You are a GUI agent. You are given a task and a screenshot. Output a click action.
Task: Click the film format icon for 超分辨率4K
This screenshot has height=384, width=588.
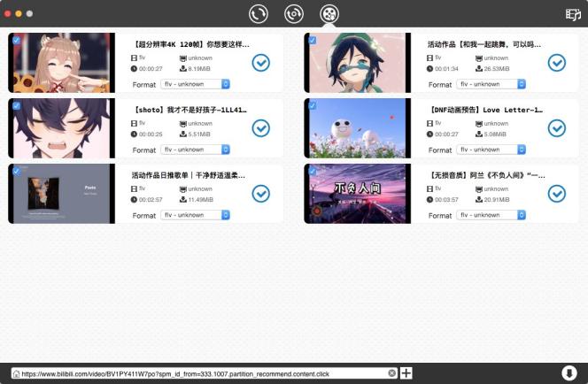(x=134, y=58)
